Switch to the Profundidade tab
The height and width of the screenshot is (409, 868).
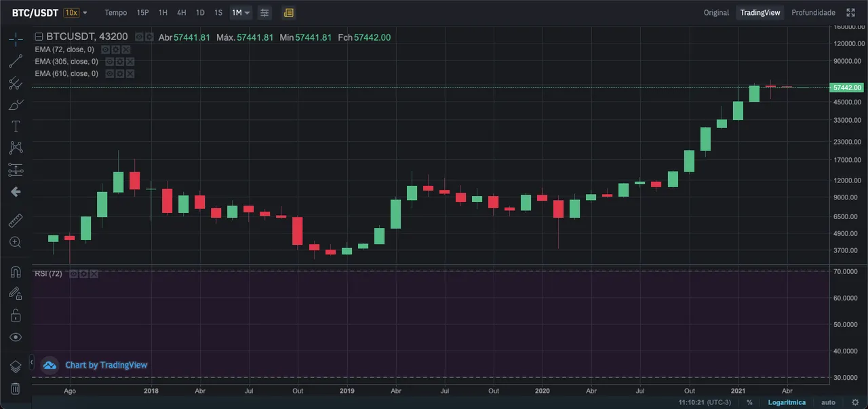[813, 13]
